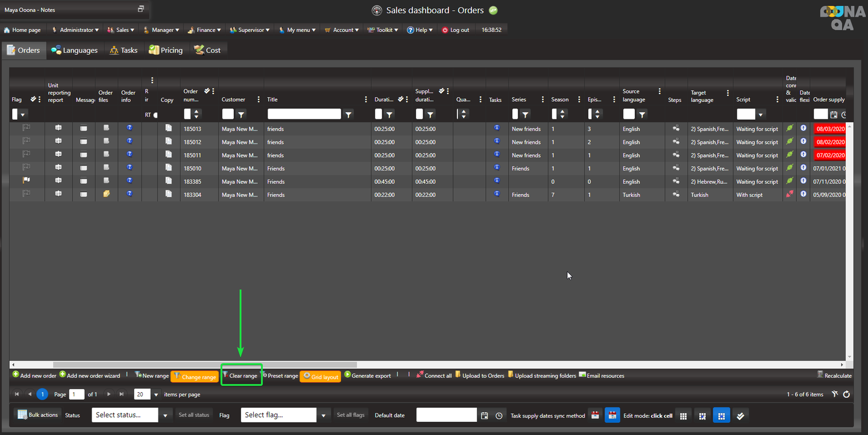
Task: Open the steps icon for order 185013
Action: click(x=676, y=128)
